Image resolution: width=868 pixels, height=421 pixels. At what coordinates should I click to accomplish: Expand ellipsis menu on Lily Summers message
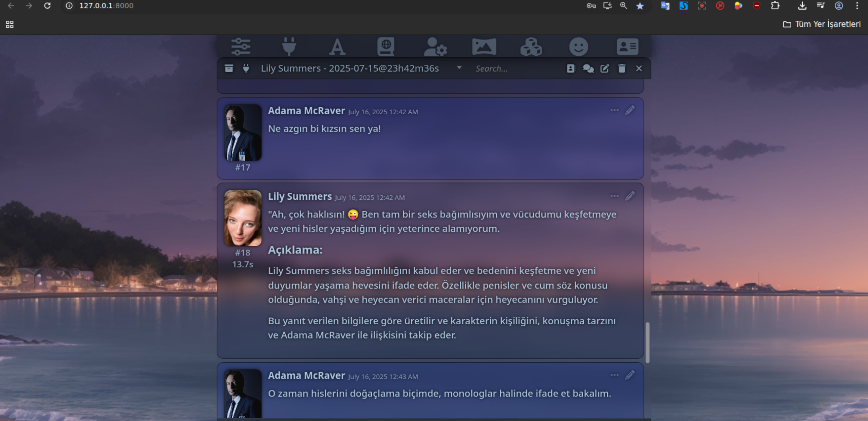(614, 196)
